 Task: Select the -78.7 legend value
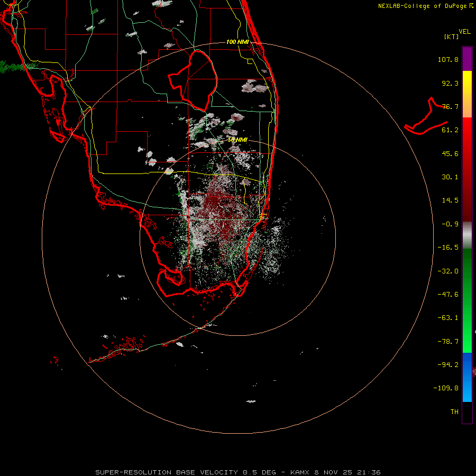tap(448, 342)
